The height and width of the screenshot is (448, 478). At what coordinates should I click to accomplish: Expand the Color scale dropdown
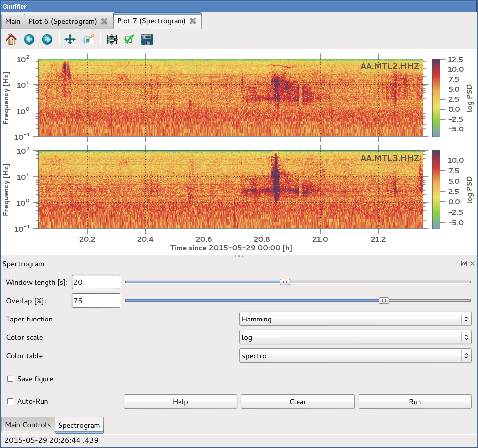pos(355,337)
